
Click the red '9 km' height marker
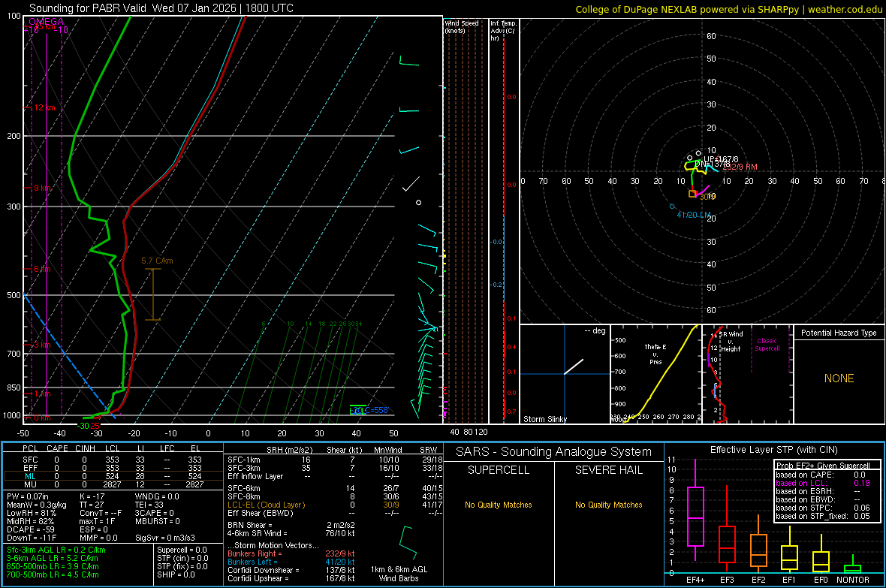42,188
